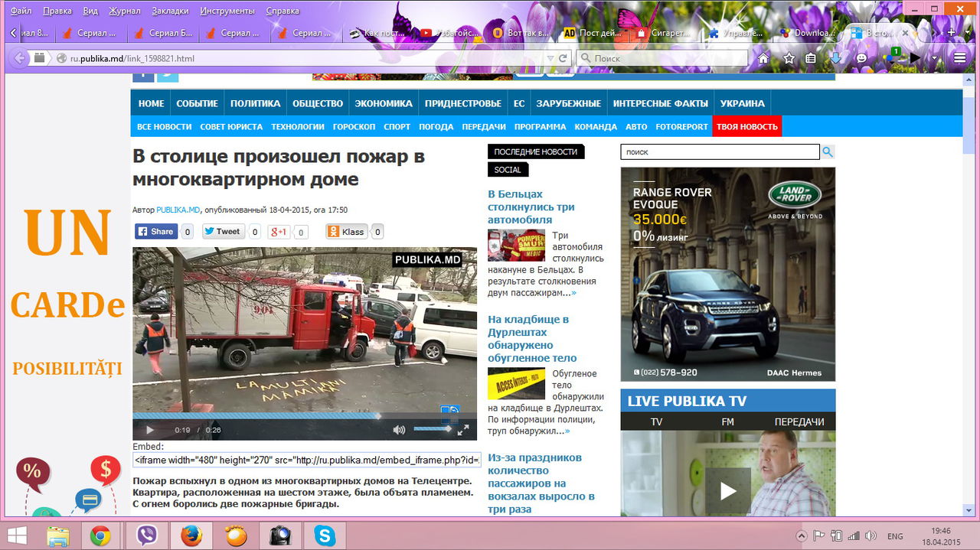Reload the page using the refresh icon
This screenshot has width=980, height=550.
[x=563, y=58]
